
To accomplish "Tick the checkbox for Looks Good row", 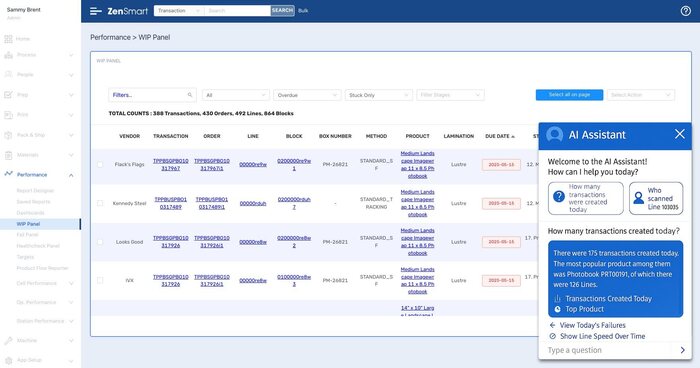I will coord(100,242).
